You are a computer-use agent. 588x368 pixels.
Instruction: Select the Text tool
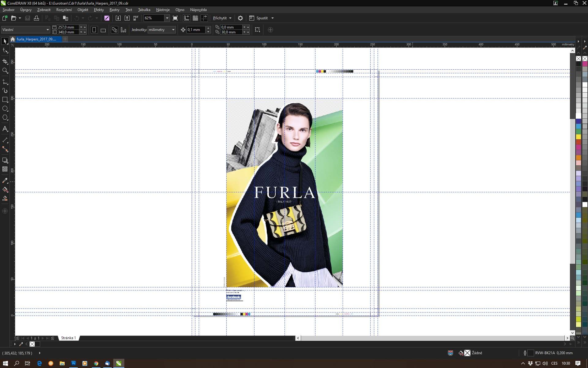[5, 129]
